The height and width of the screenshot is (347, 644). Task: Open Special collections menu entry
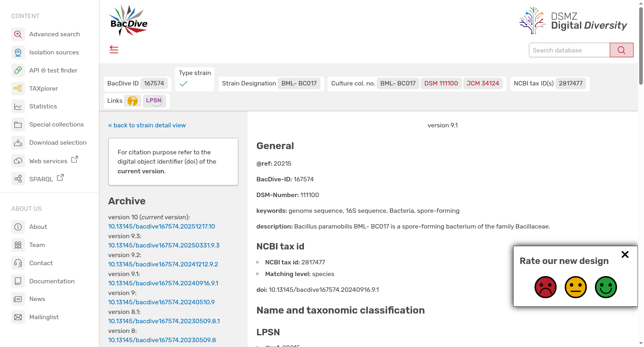click(x=56, y=125)
